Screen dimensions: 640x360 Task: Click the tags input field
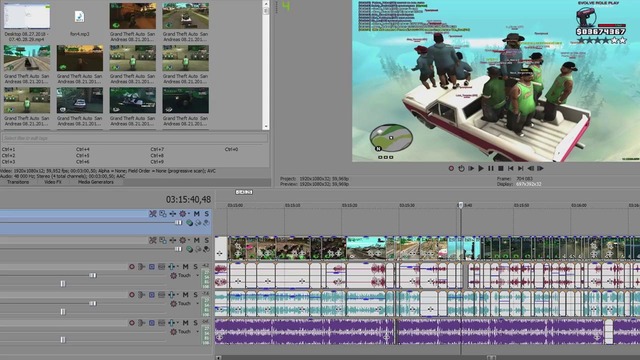pyautogui.click(x=135, y=138)
